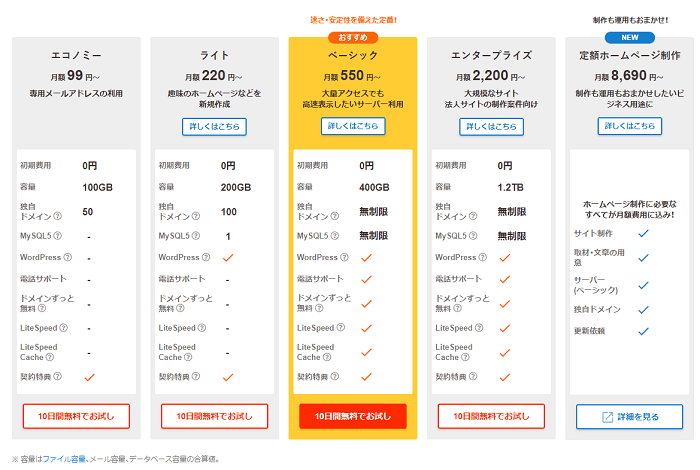This screenshot has height=470, width=700.
Task: Start 10日間無料でお試し for エンタープライズ plan
Action: (492, 416)
